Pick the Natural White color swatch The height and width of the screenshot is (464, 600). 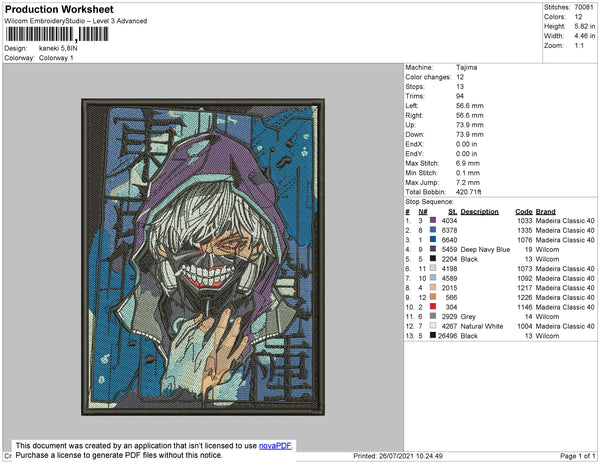point(433,326)
